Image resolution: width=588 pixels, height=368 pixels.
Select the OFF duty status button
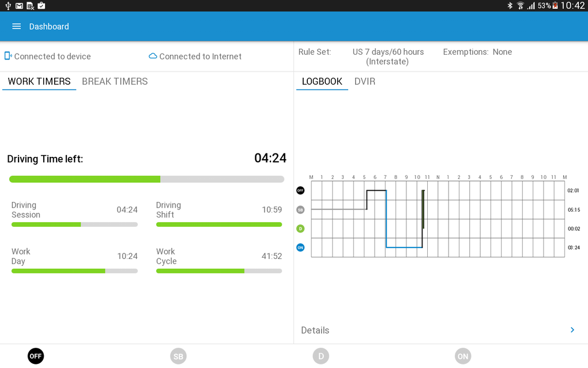click(x=36, y=356)
